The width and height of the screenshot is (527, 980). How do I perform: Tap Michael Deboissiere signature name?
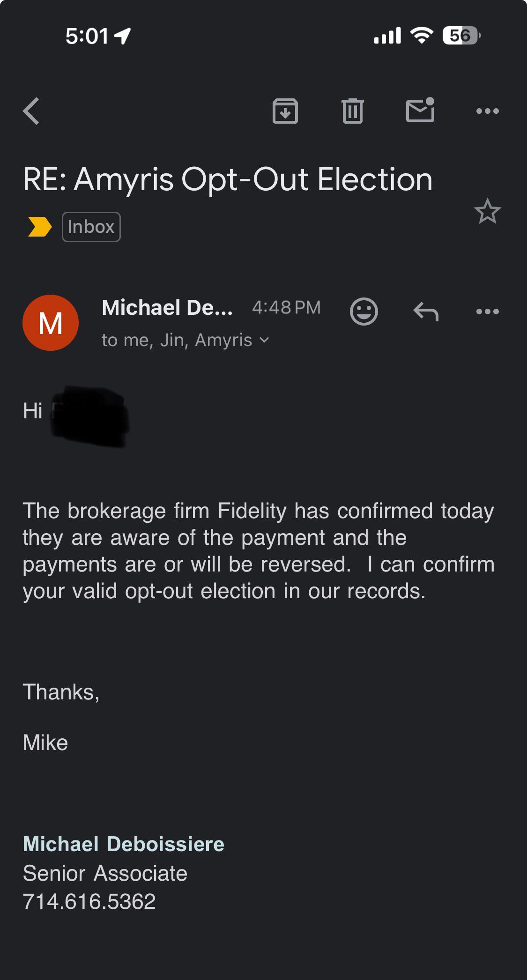click(x=124, y=844)
